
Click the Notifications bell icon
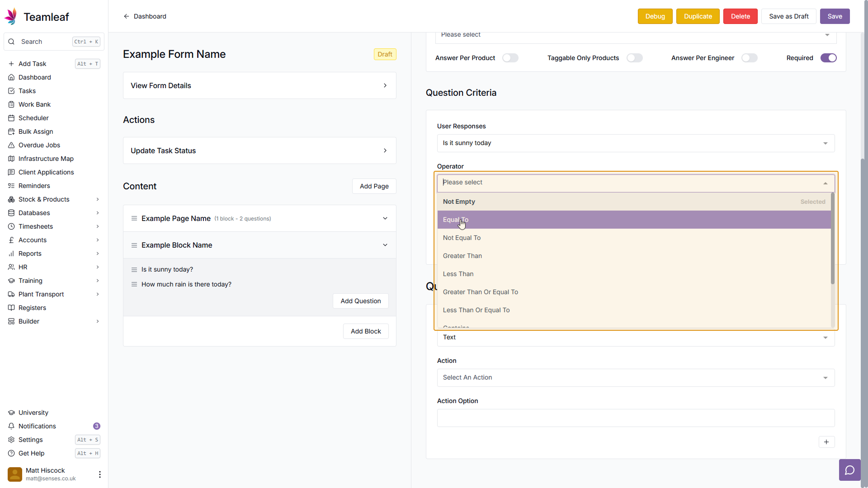point(11,426)
